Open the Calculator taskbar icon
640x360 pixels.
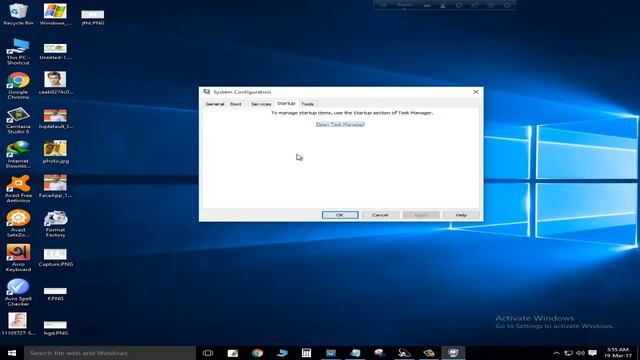click(x=306, y=353)
